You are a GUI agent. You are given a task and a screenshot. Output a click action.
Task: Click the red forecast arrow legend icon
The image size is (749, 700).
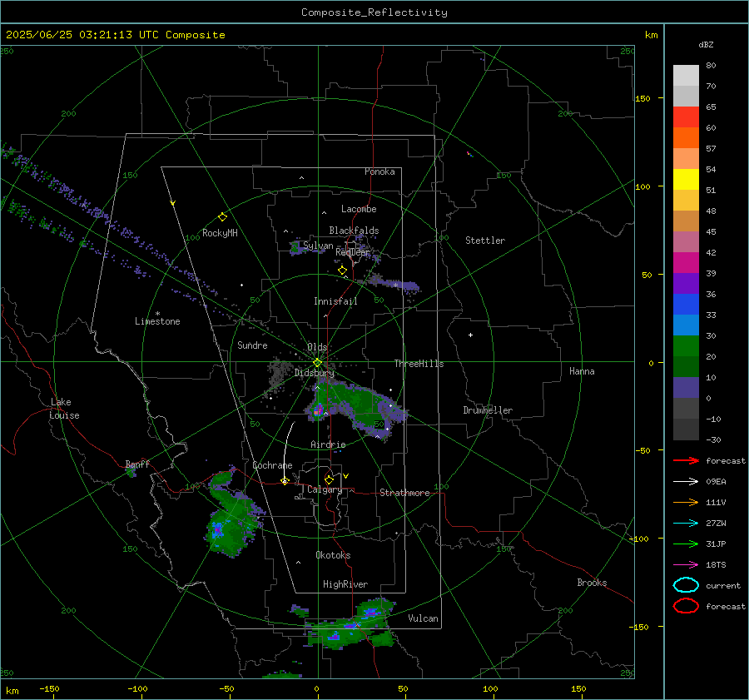click(x=686, y=460)
